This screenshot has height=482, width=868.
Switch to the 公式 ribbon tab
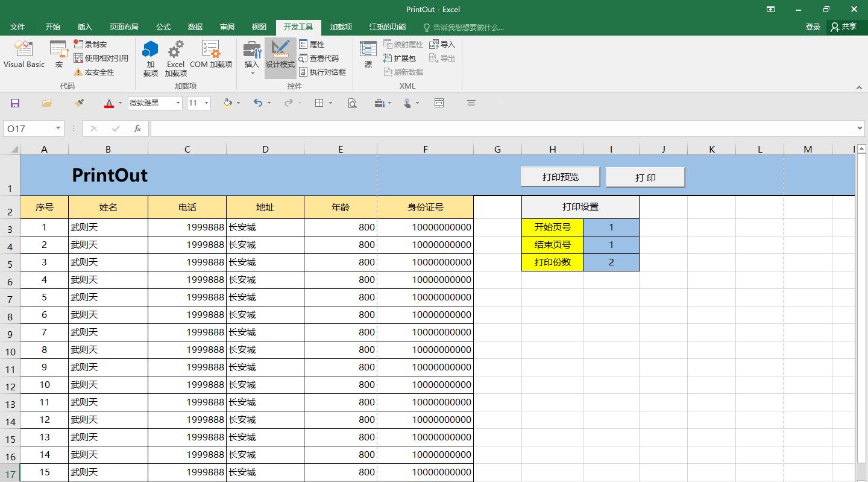click(x=163, y=27)
